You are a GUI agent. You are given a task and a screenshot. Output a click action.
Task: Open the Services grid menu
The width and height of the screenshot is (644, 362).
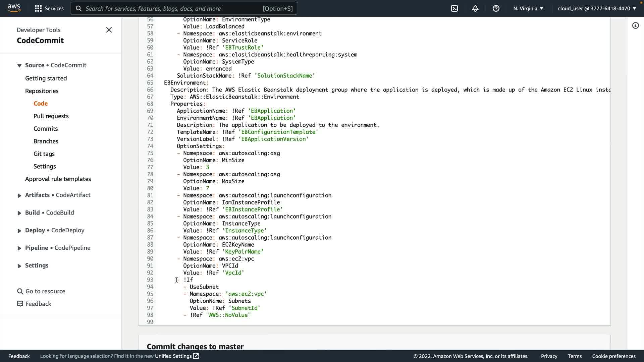click(38, 8)
